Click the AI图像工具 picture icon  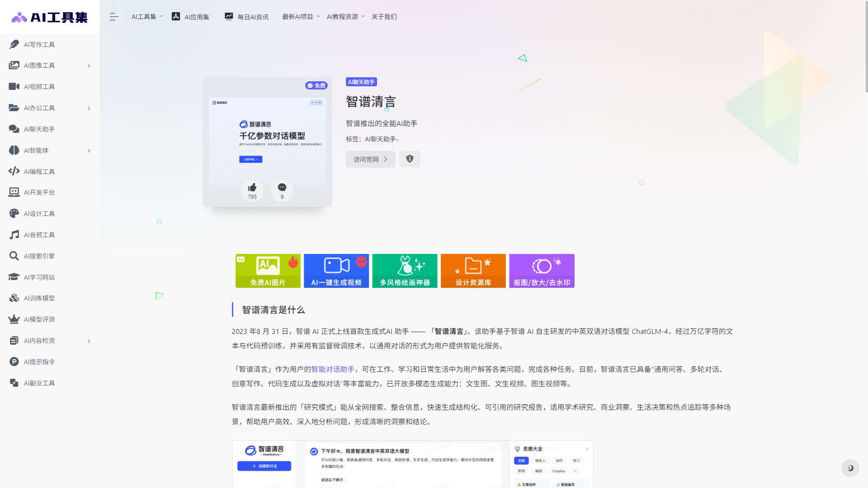tap(14, 66)
